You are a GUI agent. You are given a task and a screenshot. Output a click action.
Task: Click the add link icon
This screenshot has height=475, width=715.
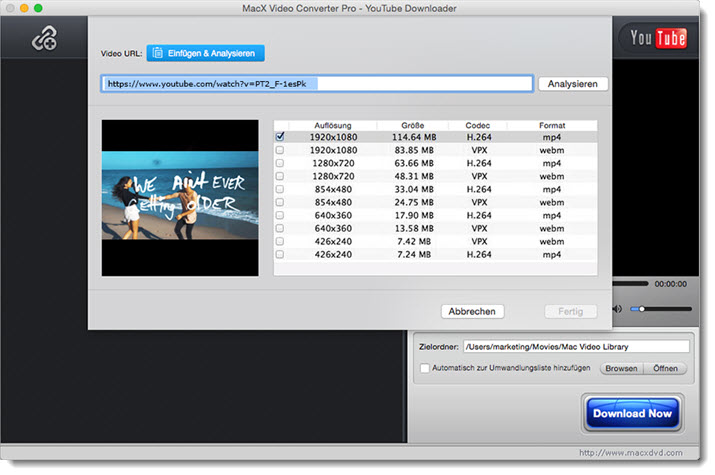point(44,38)
